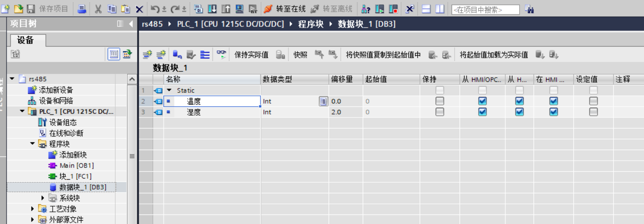Viewport: 644px width, 224px height.
Task: Toggle the 设定值 checkbox for 温度
Action: pos(593,101)
